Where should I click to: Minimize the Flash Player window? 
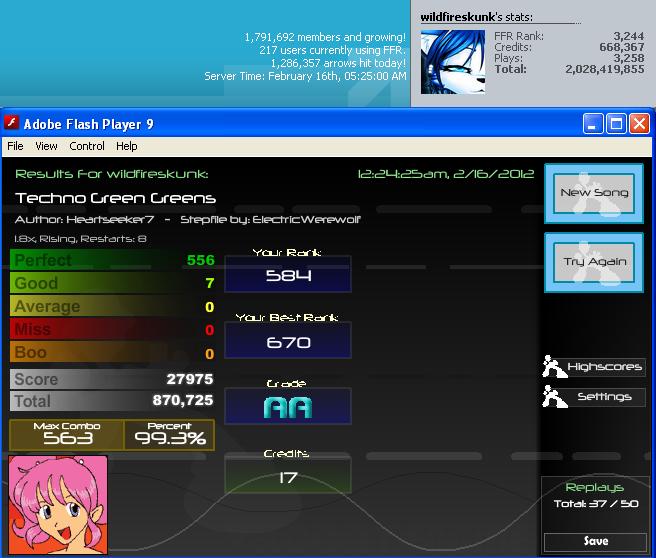tap(593, 124)
